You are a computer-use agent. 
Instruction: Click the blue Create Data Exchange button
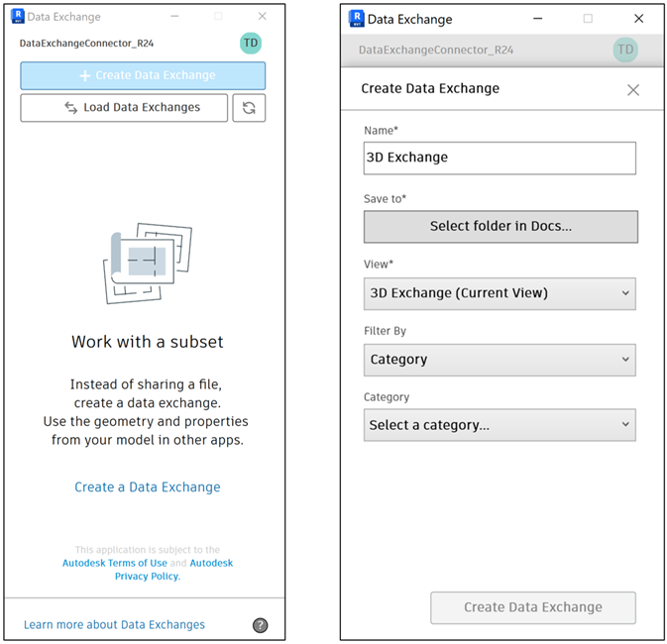coord(143,75)
